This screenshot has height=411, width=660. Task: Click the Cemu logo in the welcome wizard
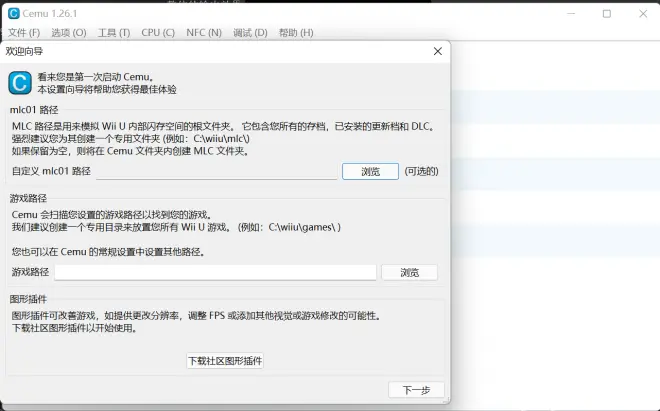click(x=20, y=83)
